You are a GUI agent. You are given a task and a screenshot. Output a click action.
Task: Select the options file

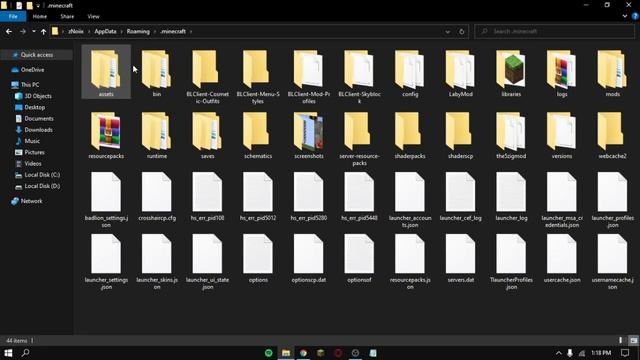point(258,258)
